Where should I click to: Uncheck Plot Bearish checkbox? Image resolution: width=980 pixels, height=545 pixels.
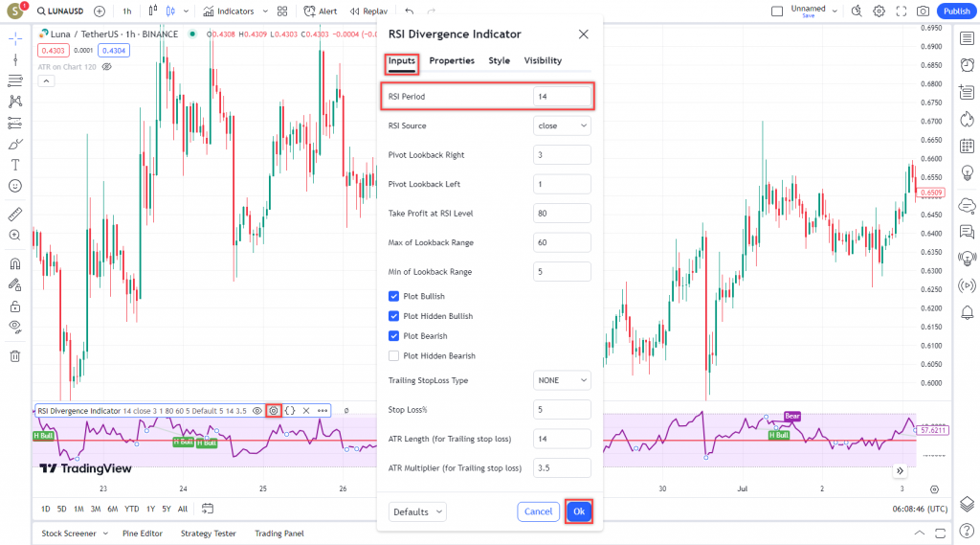click(393, 336)
